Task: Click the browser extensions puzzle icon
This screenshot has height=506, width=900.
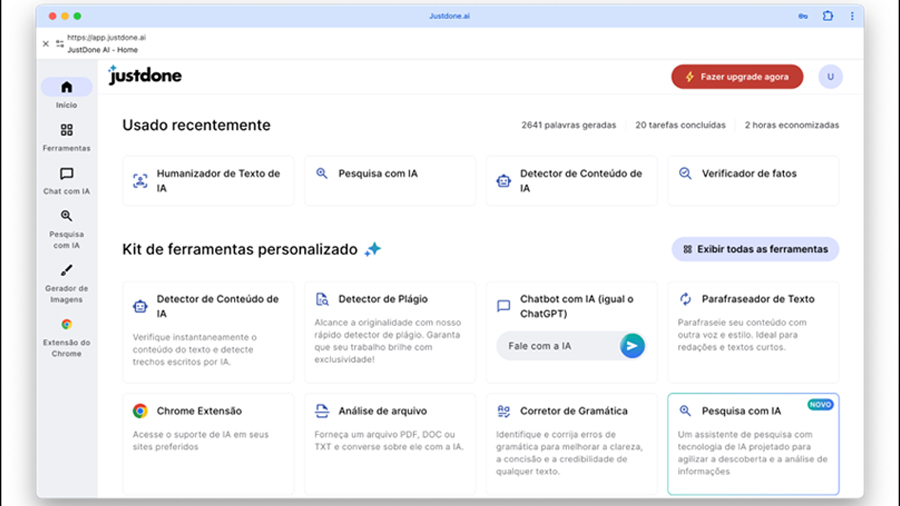Action: pyautogui.click(x=828, y=16)
